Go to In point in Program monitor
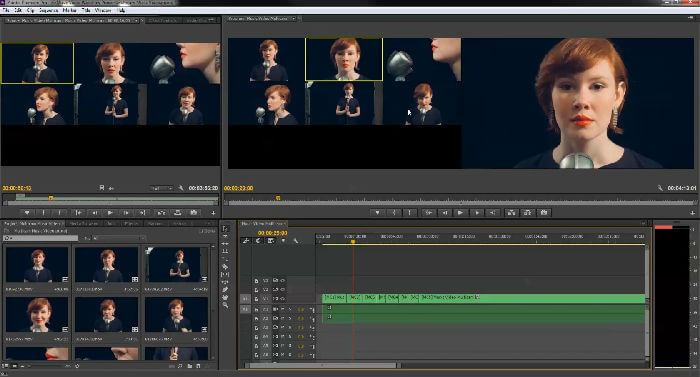The height and width of the screenshot is (377, 700). [428, 213]
